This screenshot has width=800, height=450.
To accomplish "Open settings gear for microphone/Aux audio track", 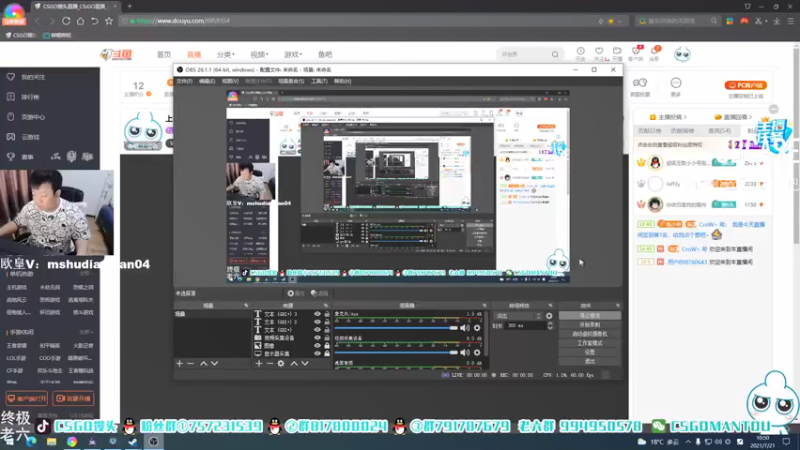I will coord(477,328).
